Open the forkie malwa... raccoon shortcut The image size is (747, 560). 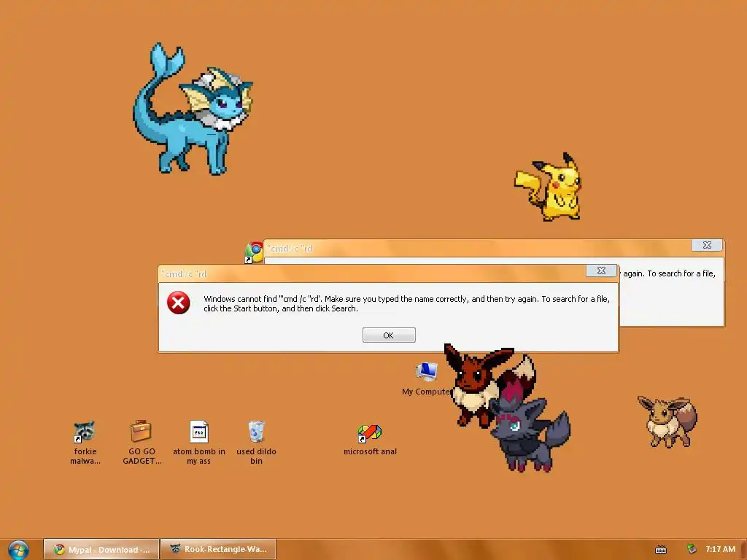85,443
